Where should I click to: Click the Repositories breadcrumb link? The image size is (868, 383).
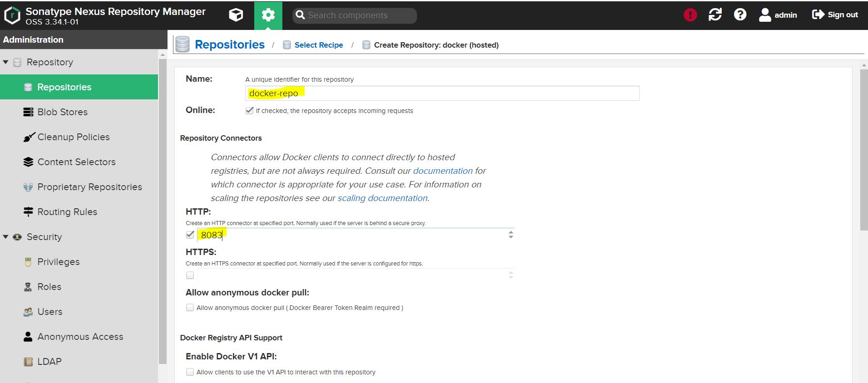click(230, 44)
